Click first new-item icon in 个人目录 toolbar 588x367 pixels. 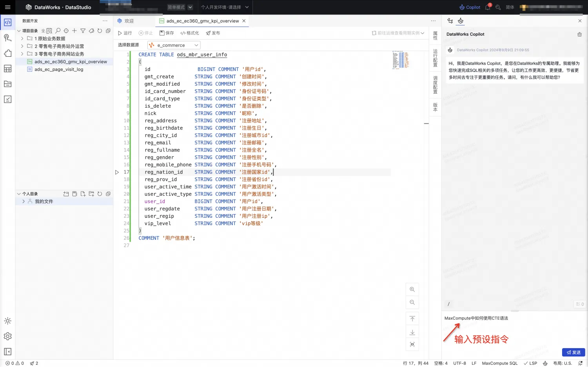coord(66,194)
